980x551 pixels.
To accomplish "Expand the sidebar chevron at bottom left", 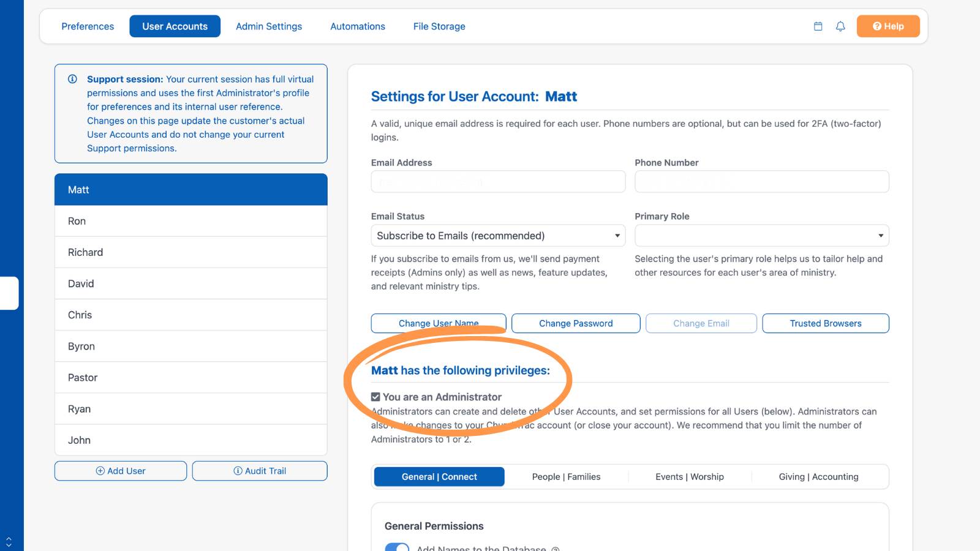I will [x=9, y=542].
